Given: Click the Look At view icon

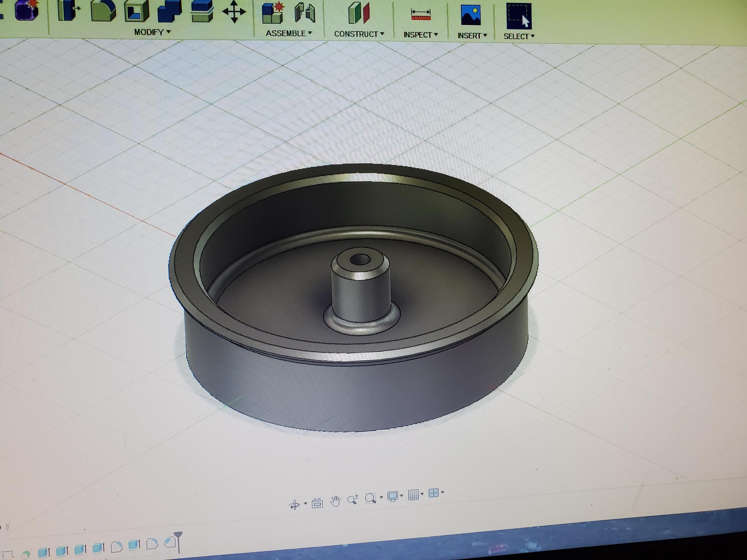Looking at the screenshot, I should (317, 503).
